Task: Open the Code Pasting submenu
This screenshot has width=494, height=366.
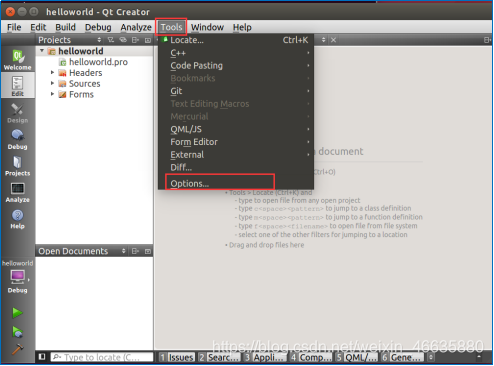Action: [236, 65]
